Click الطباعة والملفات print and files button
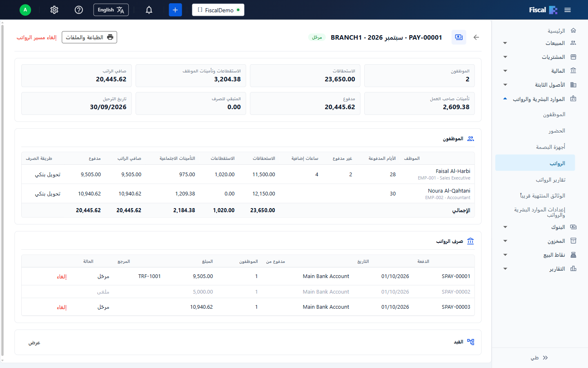588x368 pixels. pyautogui.click(x=89, y=37)
